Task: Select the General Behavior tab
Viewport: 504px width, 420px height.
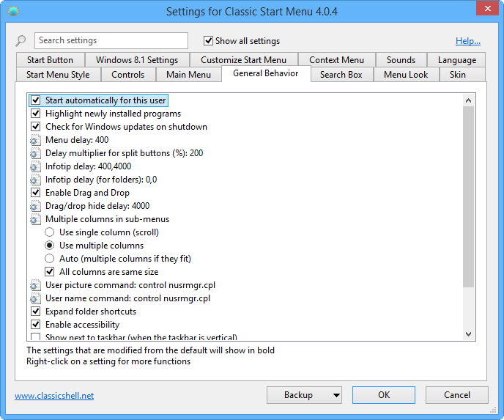Action: (x=266, y=73)
